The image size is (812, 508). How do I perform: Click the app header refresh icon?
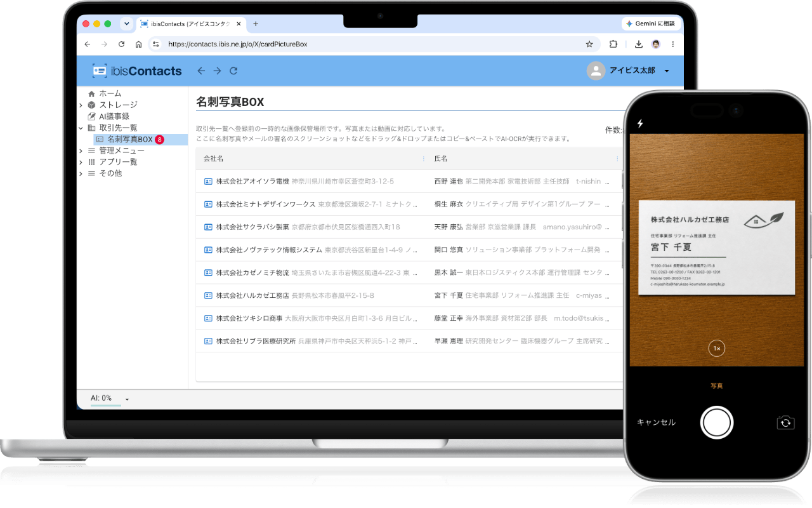pos(233,71)
